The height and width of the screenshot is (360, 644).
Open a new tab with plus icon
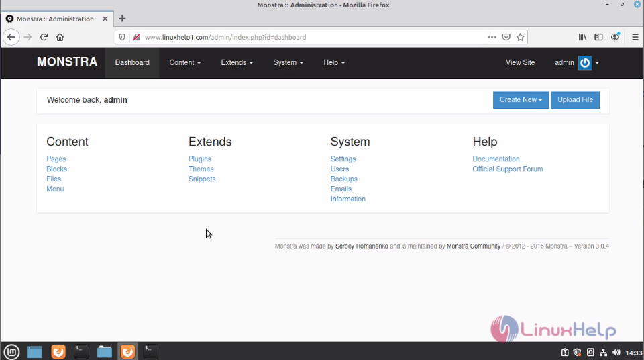coord(122,19)
